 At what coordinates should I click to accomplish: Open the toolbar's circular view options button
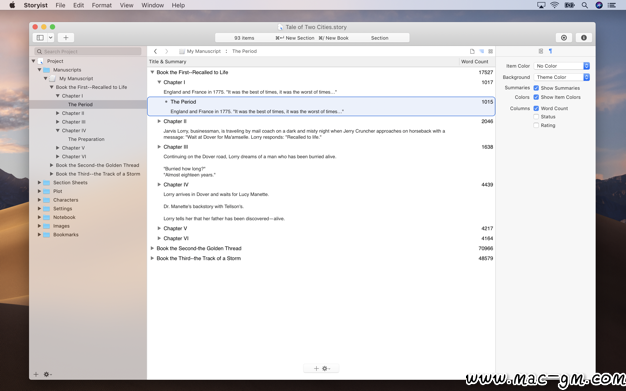pyautogui.click(x=564, y=38)
